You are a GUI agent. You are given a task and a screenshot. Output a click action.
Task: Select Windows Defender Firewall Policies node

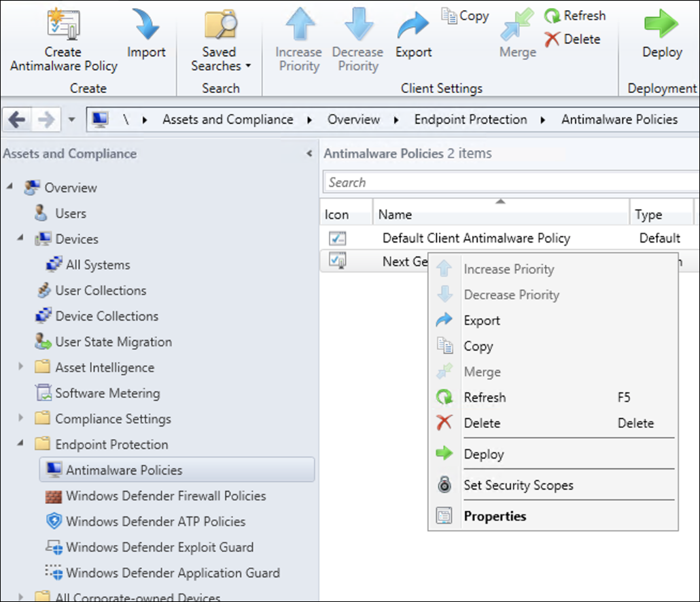point(165,496)
